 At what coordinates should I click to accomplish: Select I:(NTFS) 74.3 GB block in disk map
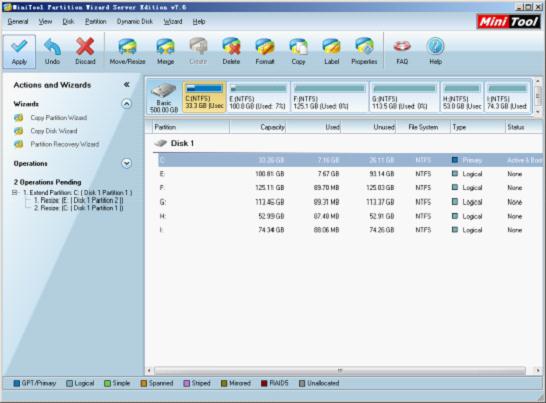click(x=507, y=97)
